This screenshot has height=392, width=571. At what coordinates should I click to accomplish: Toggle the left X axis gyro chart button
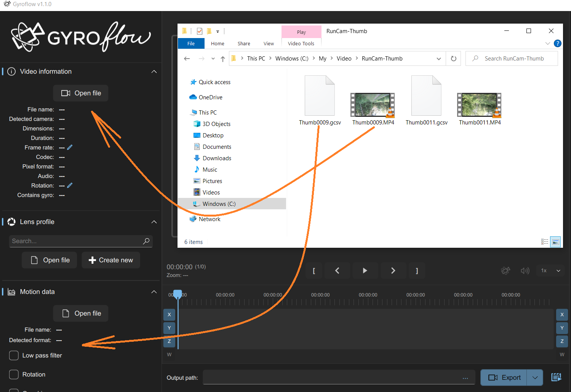(x=169, y=315)
